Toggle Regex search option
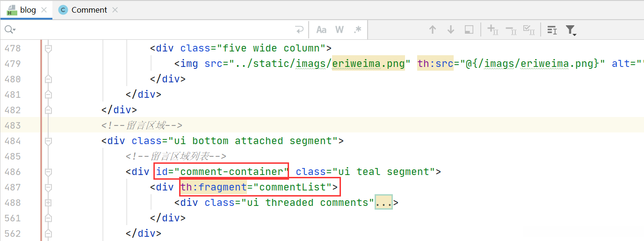The width and height of the screenshot is (644, 241). coord(357,30)
